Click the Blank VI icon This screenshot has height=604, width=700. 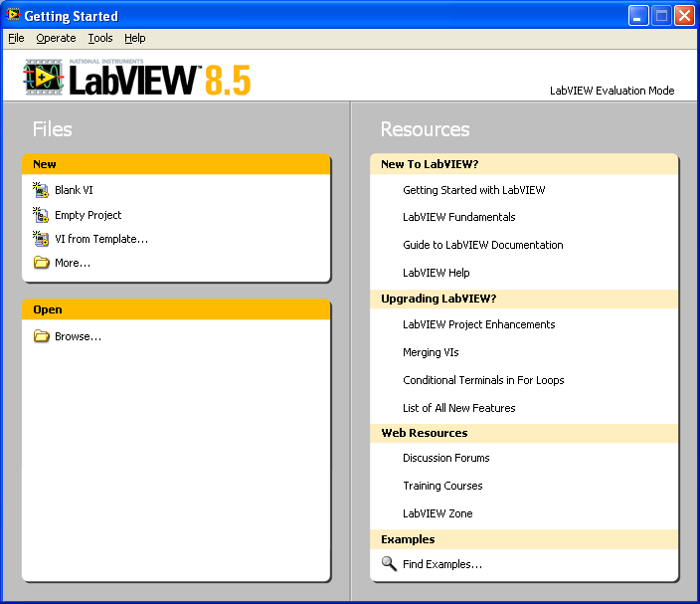tap(41, 190)
